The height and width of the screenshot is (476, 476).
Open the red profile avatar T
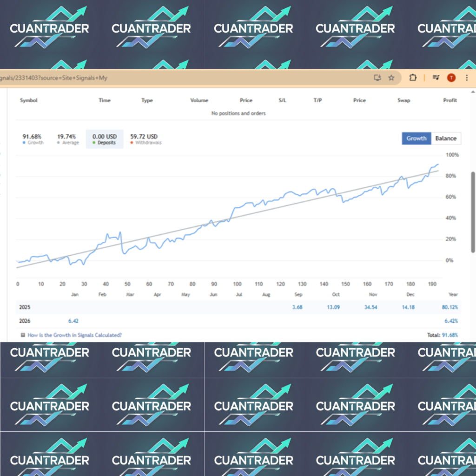(451, 78)
